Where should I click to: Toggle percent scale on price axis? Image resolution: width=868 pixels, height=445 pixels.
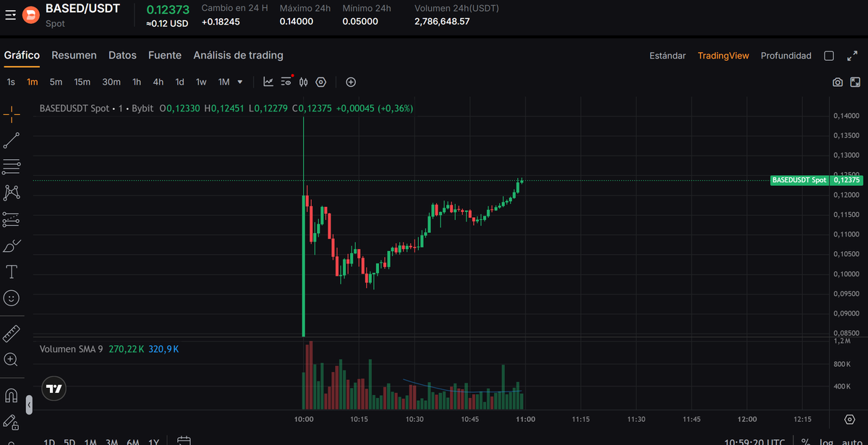point(805,442)
